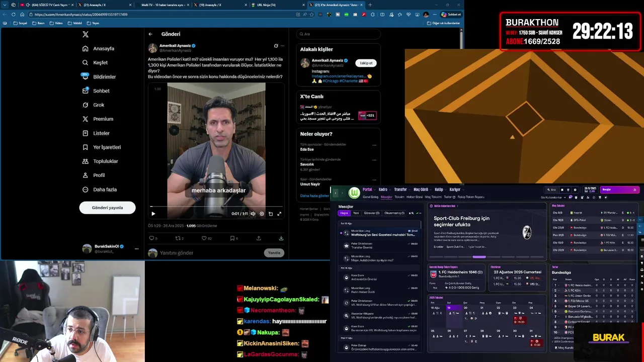Mute the tweet video volume
The image size is (644, 362).
pyautogui.click(x=253, y=214)
